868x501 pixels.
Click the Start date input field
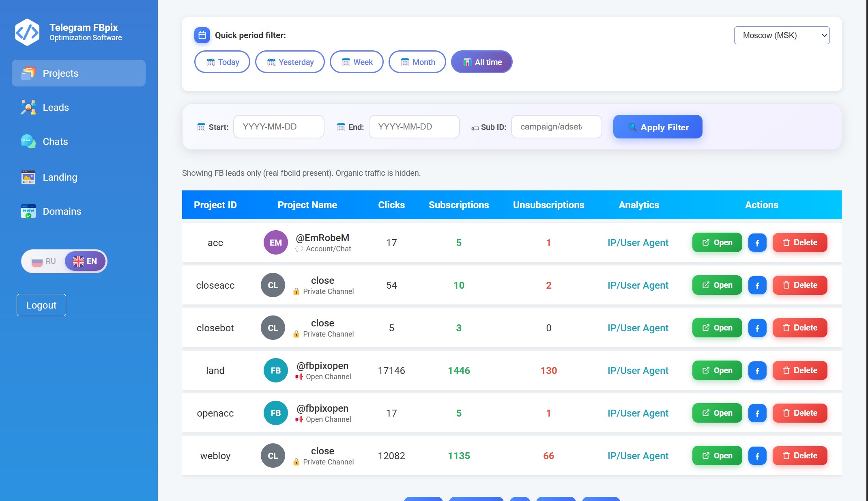pos(279,127)
